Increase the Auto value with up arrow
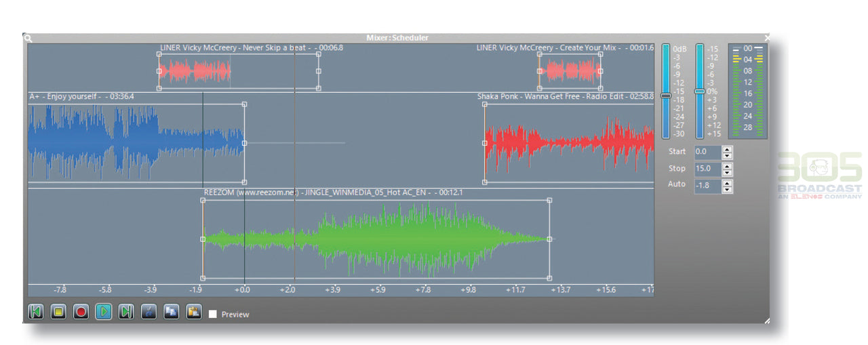The image size is (868, 345). coord(727,182)
